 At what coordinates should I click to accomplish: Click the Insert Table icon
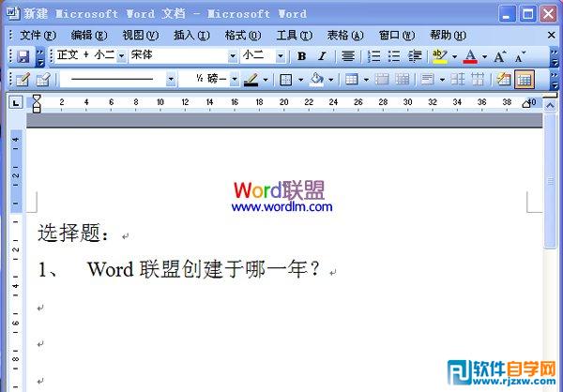click(352, 80)
